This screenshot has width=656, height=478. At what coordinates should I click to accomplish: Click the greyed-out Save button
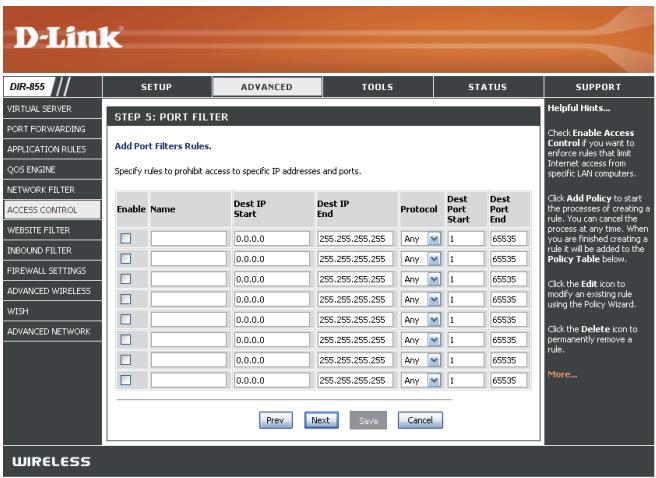368,420
